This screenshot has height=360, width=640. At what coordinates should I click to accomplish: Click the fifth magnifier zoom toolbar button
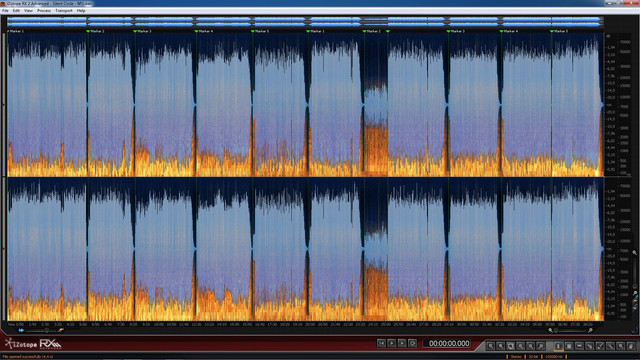530,346
